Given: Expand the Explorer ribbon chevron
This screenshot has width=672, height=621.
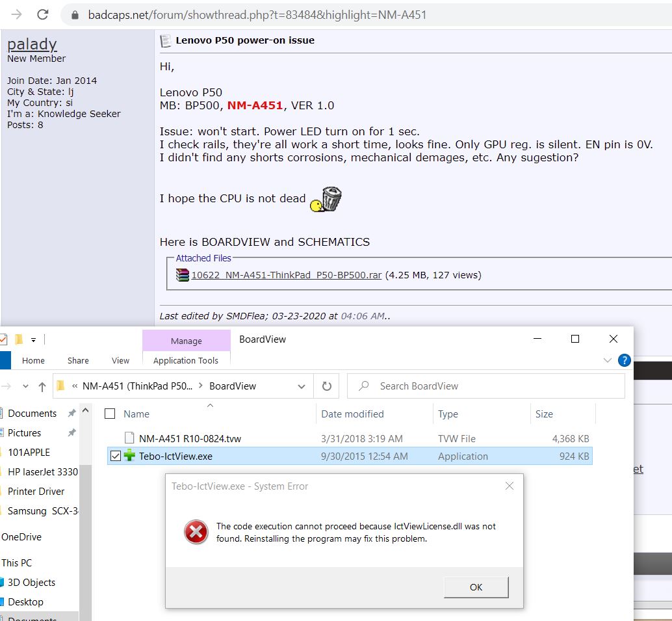Looking at the screenshot, I should (607, 360).
